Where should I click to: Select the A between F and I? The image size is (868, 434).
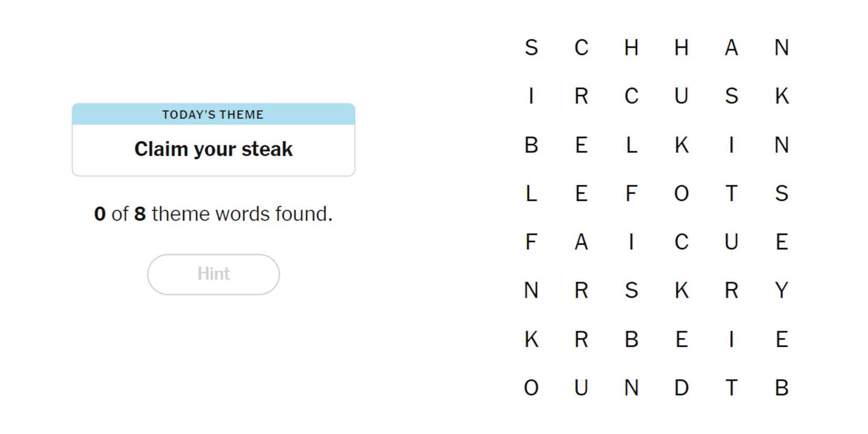click(581, 242)
